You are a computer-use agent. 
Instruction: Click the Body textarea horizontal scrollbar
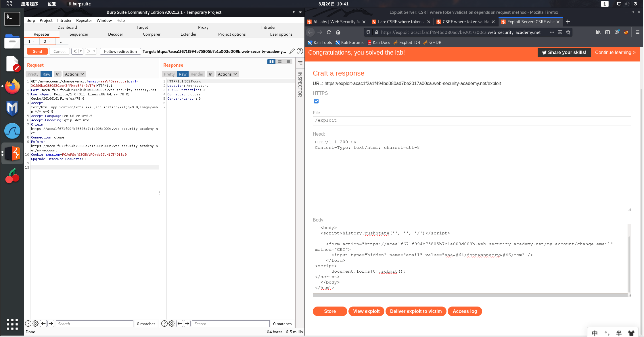click(470, 295)
